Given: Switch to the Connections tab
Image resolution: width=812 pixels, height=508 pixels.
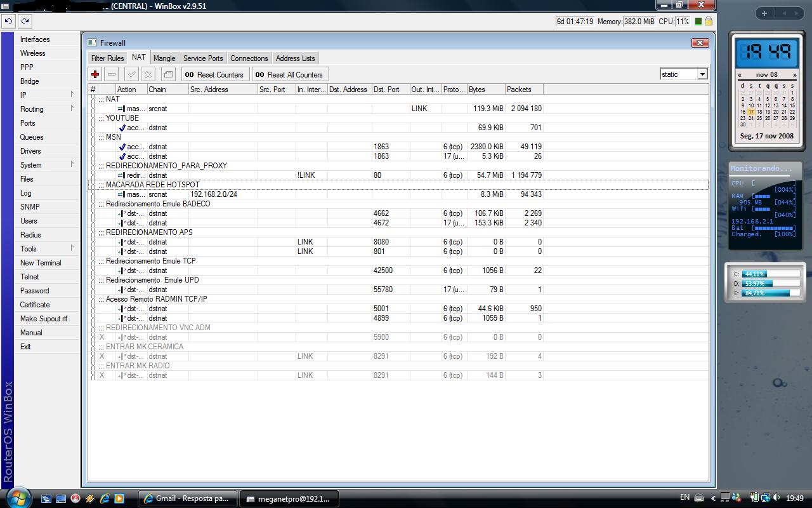Looking at the screenshot, I should 249,58.
